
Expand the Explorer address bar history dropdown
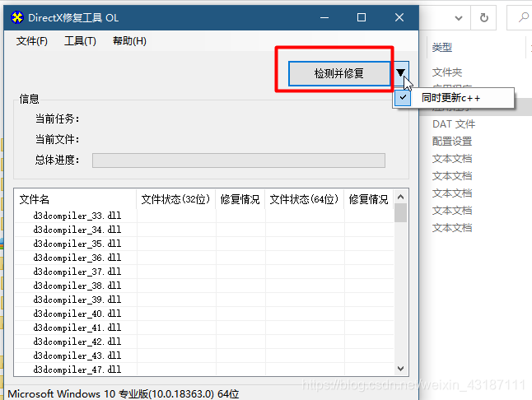[459, 18]
